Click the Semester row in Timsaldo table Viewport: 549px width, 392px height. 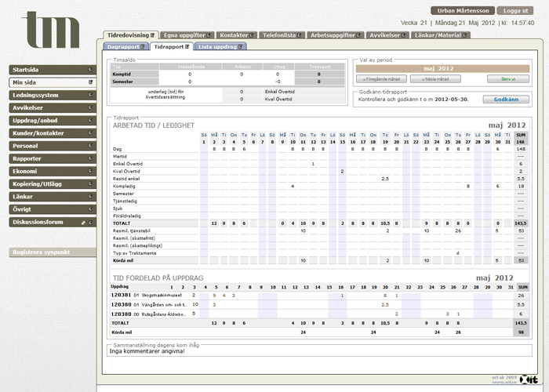click(227, 82)
